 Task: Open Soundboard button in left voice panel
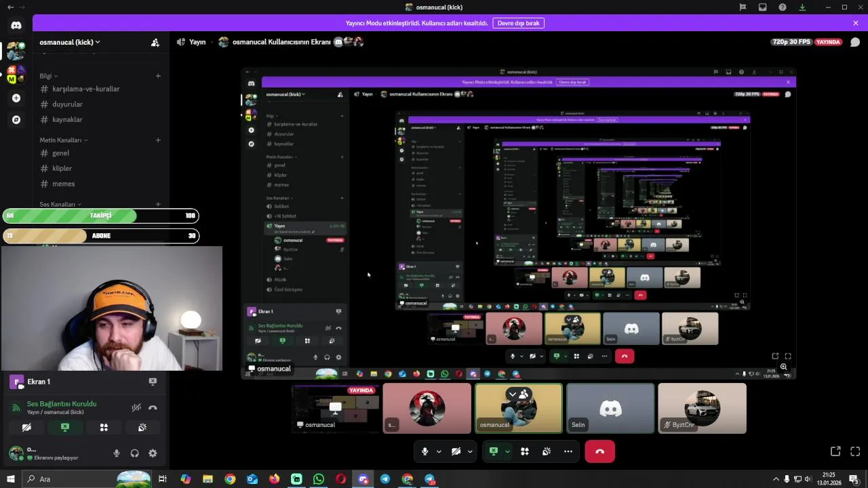142,428
